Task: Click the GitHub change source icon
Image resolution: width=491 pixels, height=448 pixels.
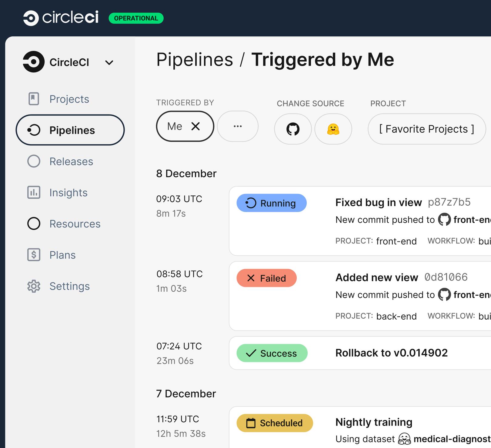Action: click(292, 129)
